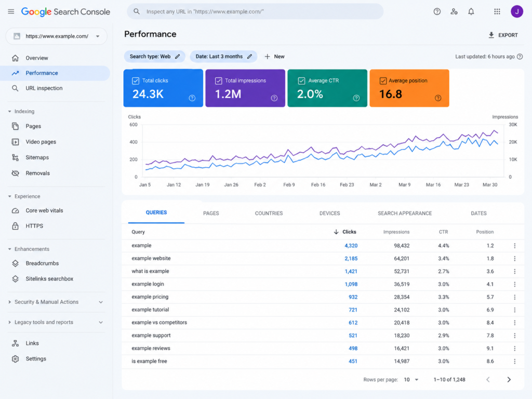Open the notifications bell
Viewport: 532px width, 399px height.
(x=471, y=11)
